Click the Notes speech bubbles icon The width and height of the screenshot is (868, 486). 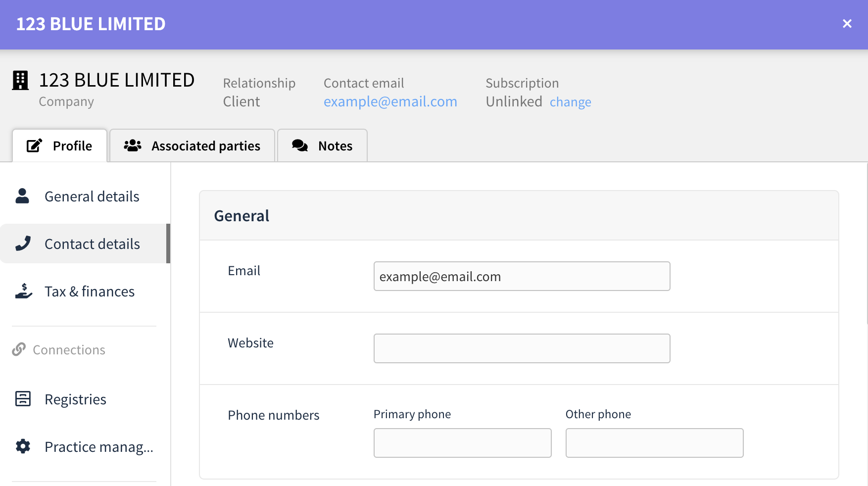[x=300, y=146]
